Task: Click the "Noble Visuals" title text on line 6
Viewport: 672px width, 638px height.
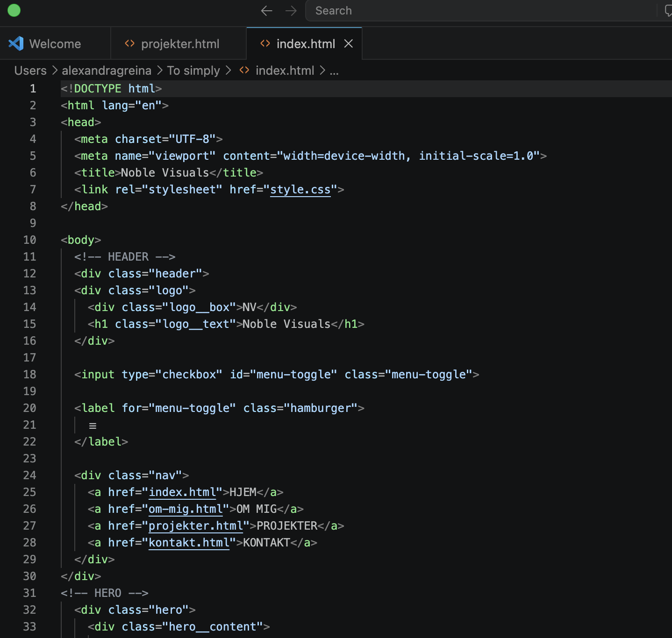Action: [165, 173]
